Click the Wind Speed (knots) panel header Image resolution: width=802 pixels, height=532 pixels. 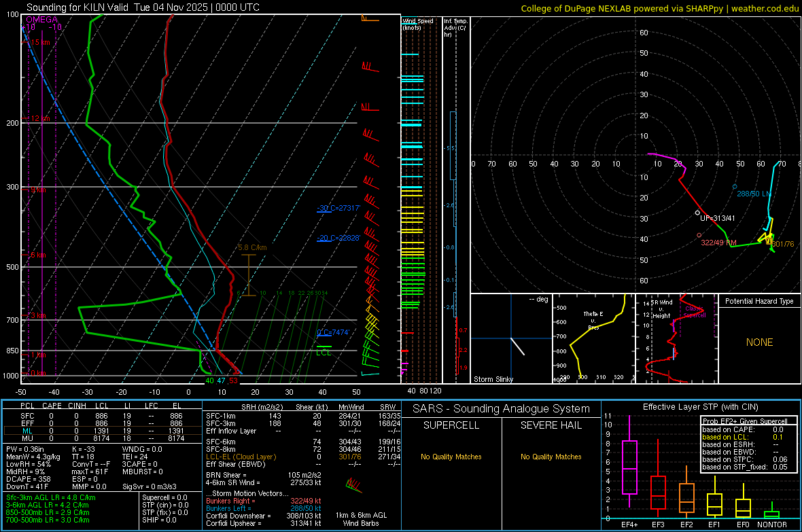[x=417, y=24]
